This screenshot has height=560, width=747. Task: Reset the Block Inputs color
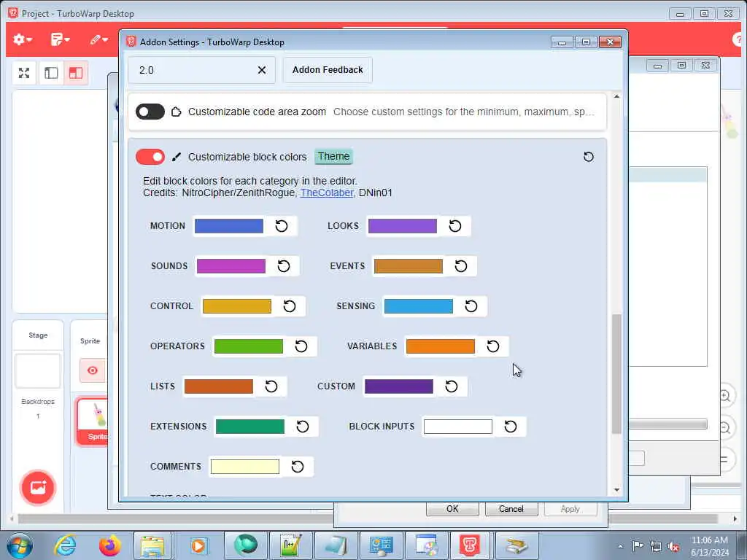(510, 426)
